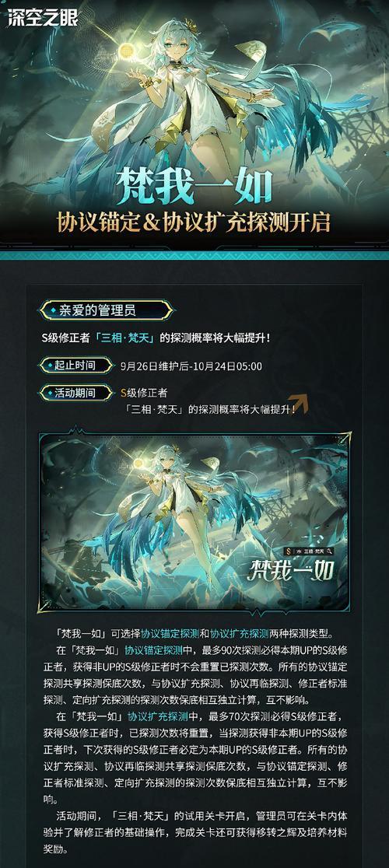The width and height of the screenshot is (389, 868).
Task: Click the 深空之眼 game logo
Action: 42,17
